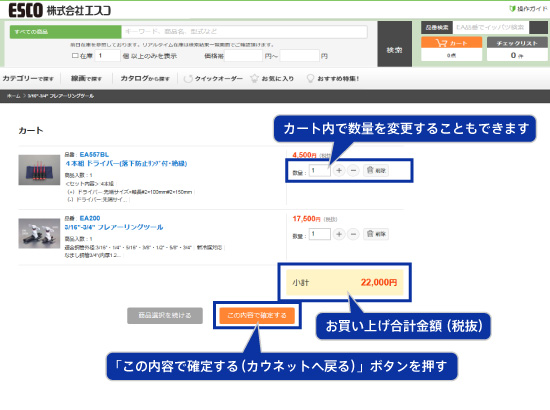Click the お気に入り star icon
The image size is (550, 410).
[254, 79]
